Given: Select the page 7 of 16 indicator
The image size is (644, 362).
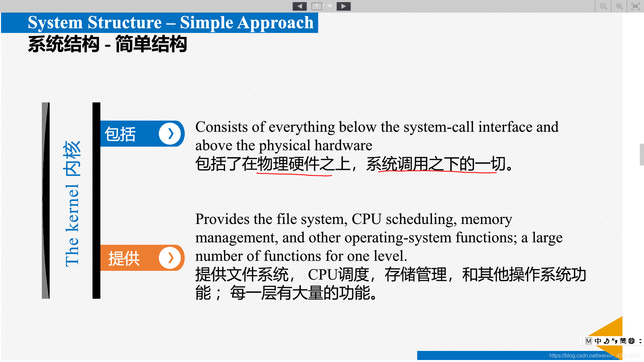Looking at the screenshot, I should [322, 6].
